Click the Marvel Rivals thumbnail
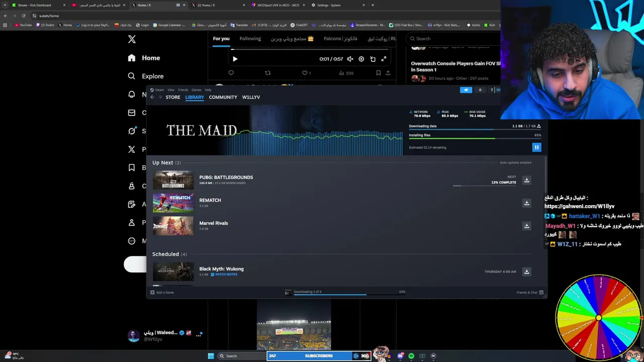The height and width of the screenshot is (362, 644). [x=173, y=226]
